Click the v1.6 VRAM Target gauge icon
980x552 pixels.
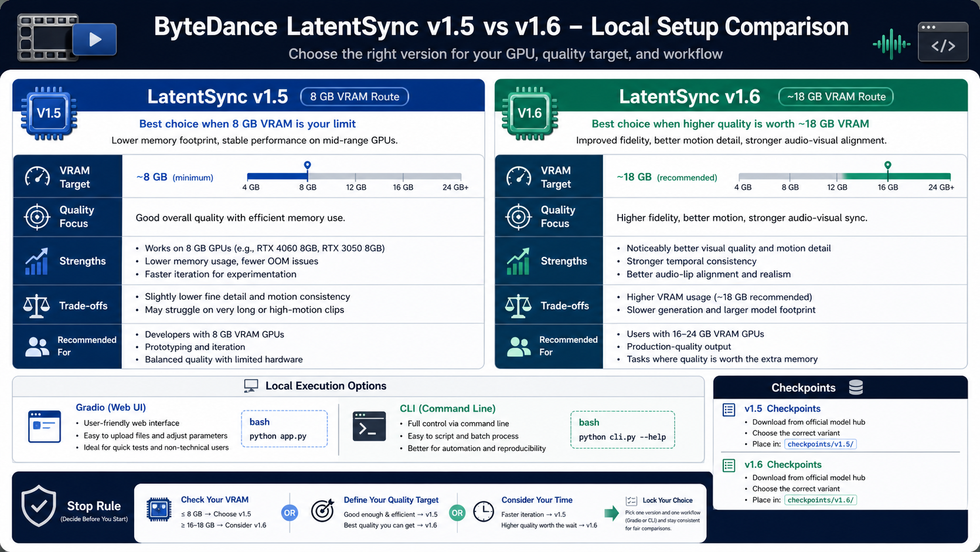(519, 176)
